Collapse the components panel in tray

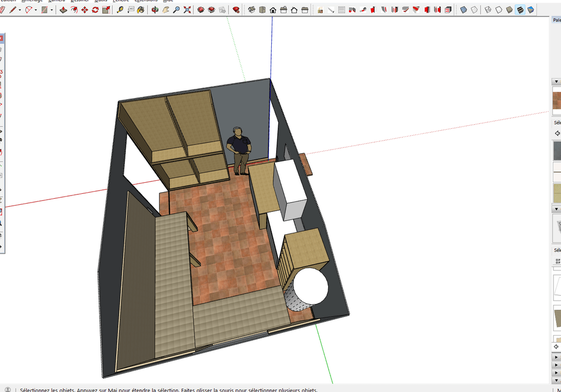557,209
